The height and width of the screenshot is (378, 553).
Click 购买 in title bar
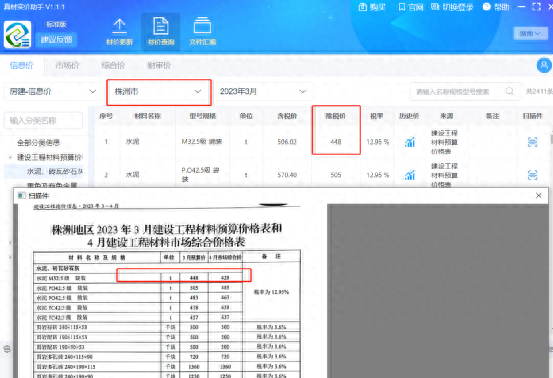(372, 7)
